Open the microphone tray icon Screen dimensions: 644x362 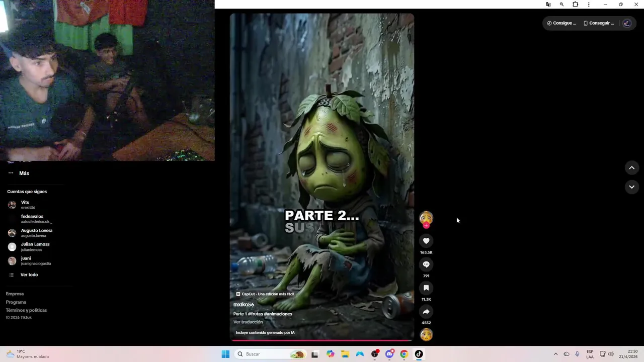pyautogui.click(x=577, y=354)
